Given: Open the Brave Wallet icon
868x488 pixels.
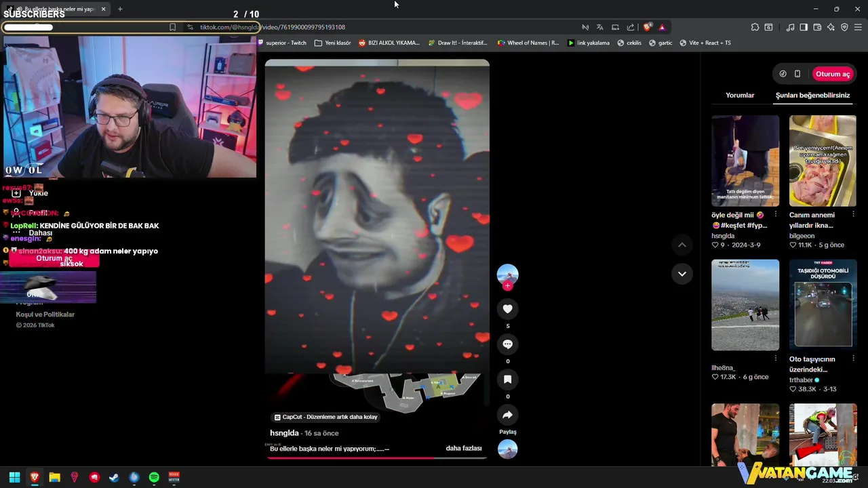Looking at the screenshot, I should [x=817, y=27].
